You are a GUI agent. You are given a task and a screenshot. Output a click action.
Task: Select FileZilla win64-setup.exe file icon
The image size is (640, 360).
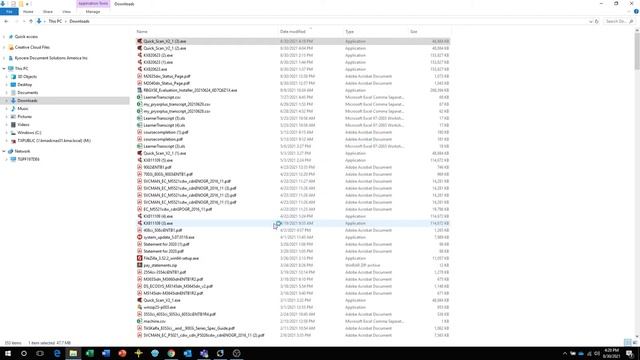139,258
